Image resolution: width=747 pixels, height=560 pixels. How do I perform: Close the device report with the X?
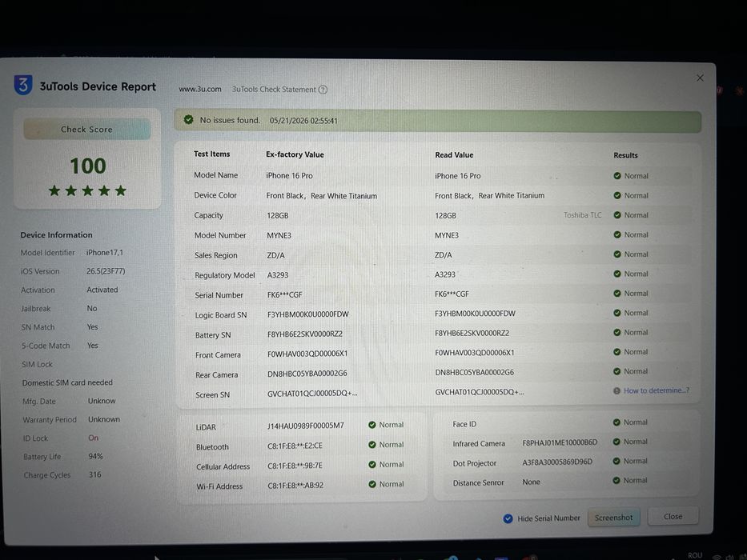[700, 78]
